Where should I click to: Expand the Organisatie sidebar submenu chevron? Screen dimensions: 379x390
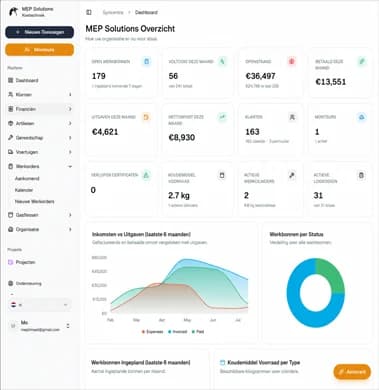coord(70,229)
